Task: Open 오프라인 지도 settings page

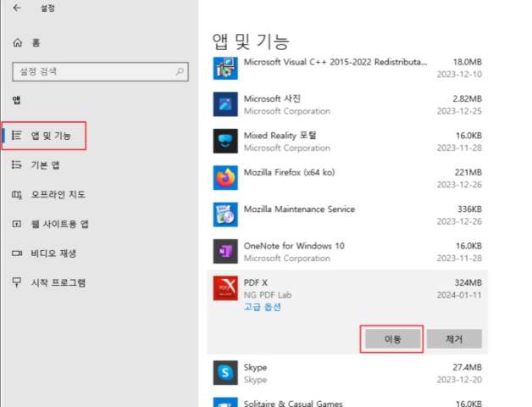Action: (x=58, y=195)
